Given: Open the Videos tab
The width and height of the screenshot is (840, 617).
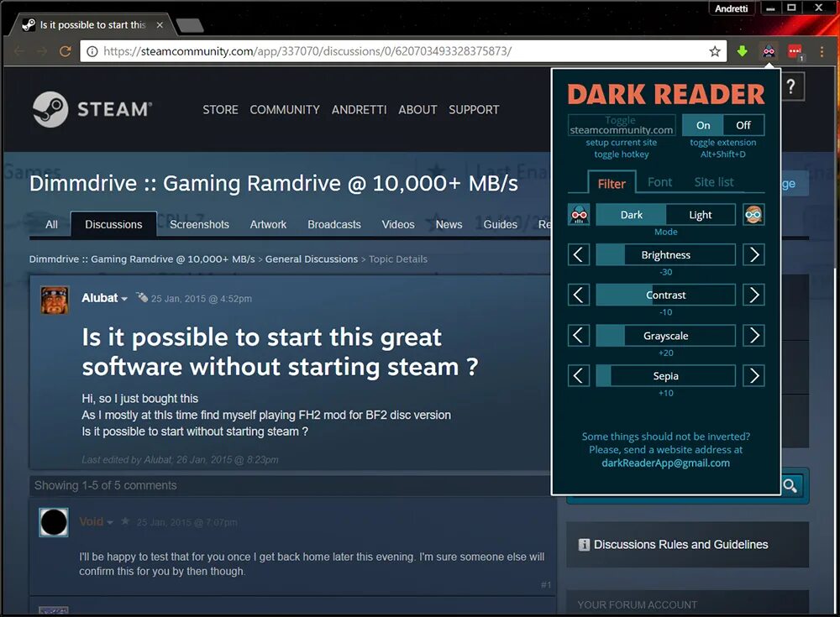Looking at the screenshot, I should click(x=398, y=224).
